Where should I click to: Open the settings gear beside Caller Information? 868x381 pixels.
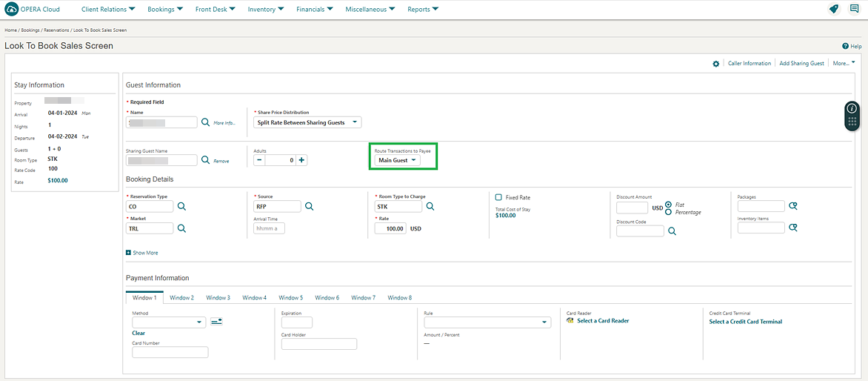point(715,64)
